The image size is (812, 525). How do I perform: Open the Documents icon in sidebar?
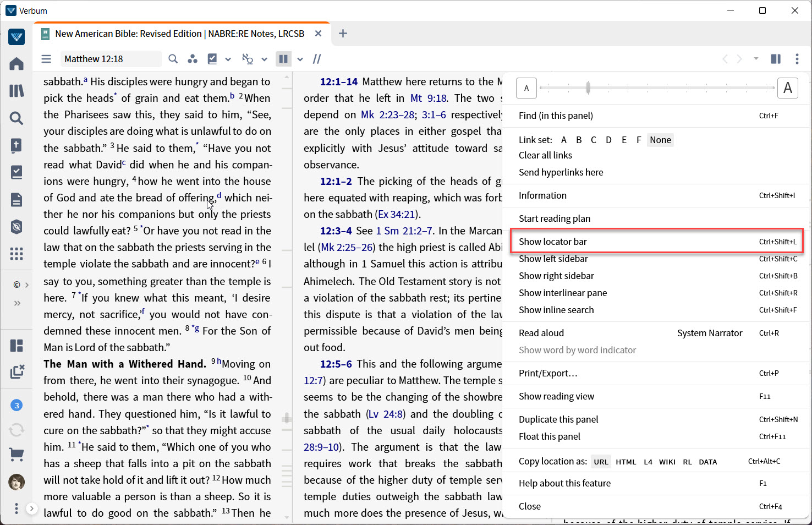point(17,200)
